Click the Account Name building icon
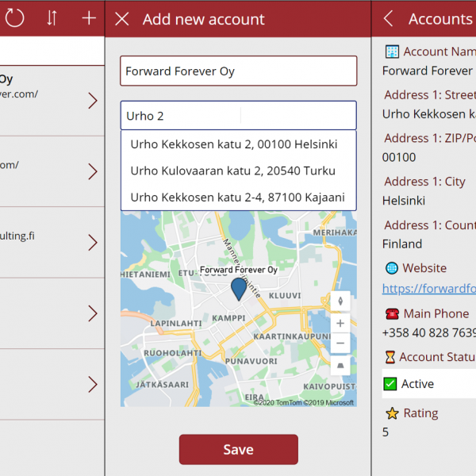 [392, 52]
